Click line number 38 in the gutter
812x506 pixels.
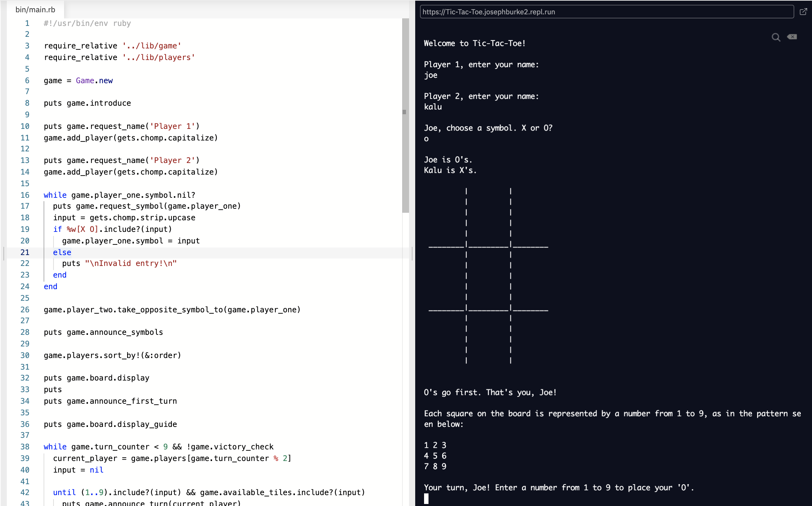point(25,447)
